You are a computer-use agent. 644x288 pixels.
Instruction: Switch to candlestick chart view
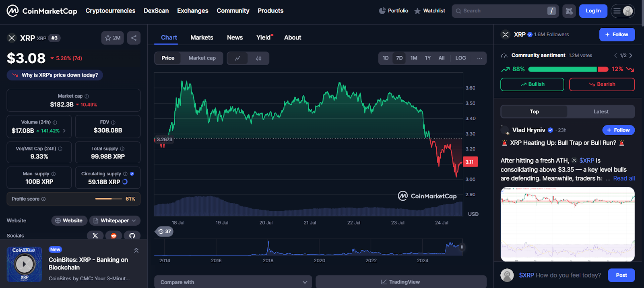click(x=258, y=58)
